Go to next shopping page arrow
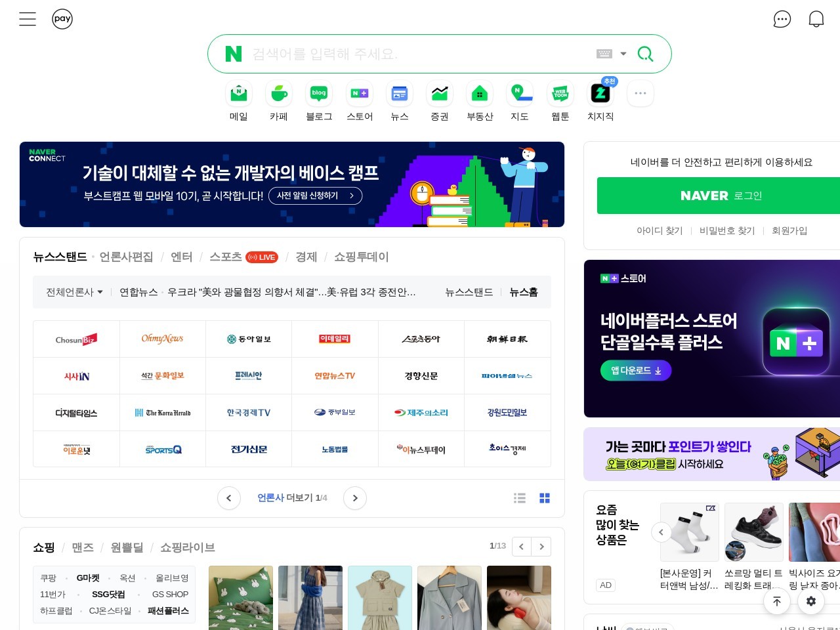The image size is (840, 630). click(541, 547)
